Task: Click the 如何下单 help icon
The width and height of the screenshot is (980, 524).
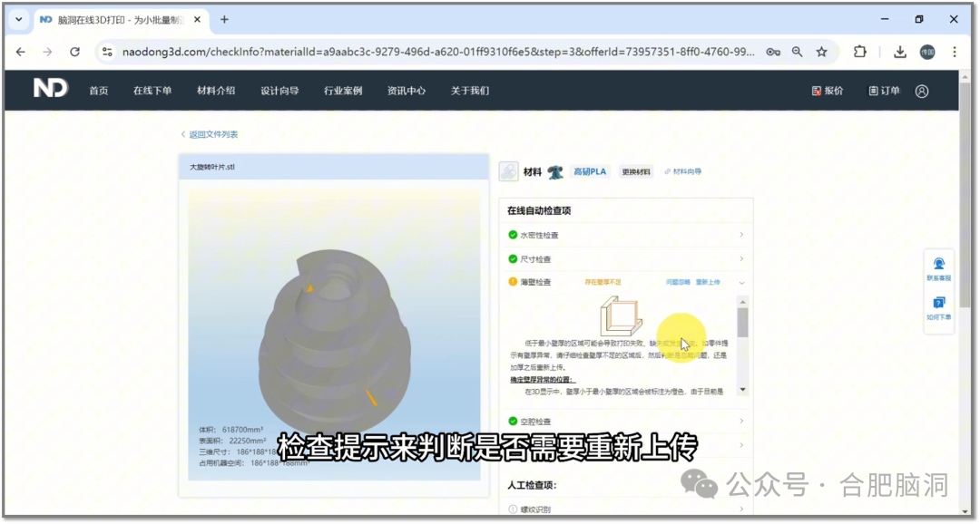Action: tap(939, 308)
